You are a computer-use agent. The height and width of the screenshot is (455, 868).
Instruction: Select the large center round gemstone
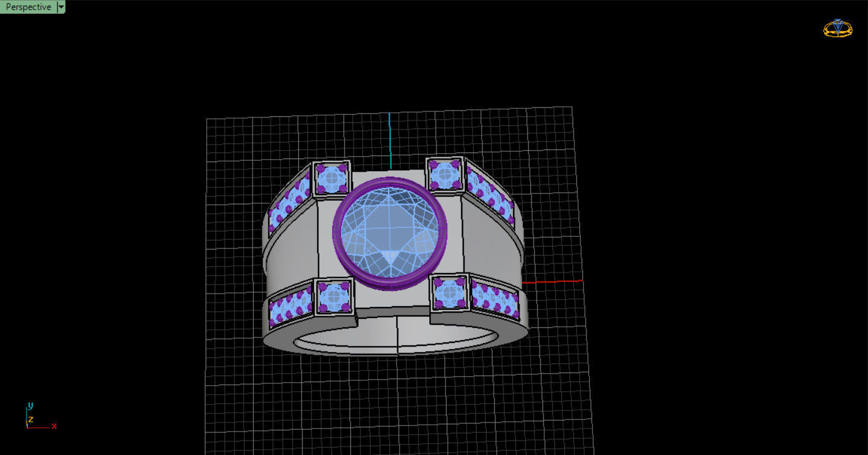pyautogui.click(x=390, y=233)
